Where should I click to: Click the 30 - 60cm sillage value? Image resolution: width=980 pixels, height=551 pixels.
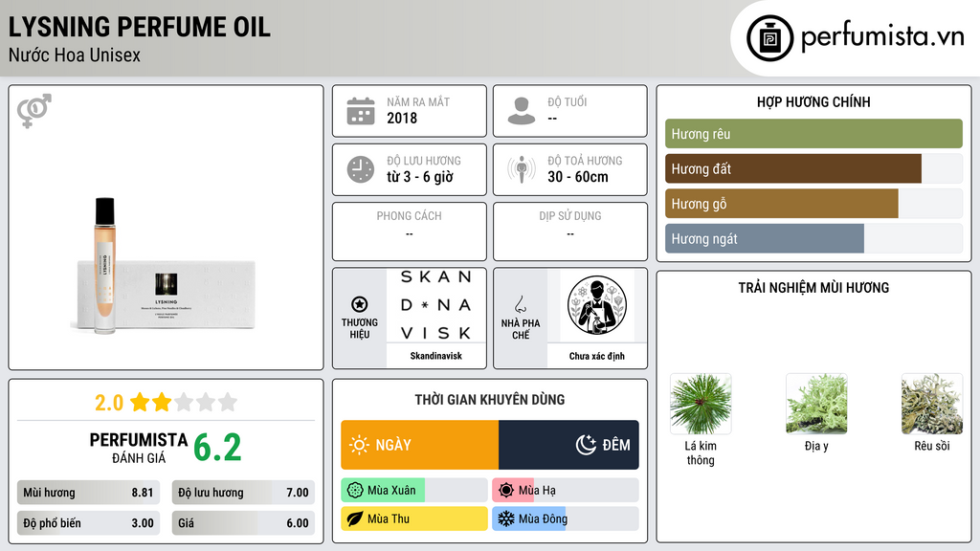coord(578,177)
